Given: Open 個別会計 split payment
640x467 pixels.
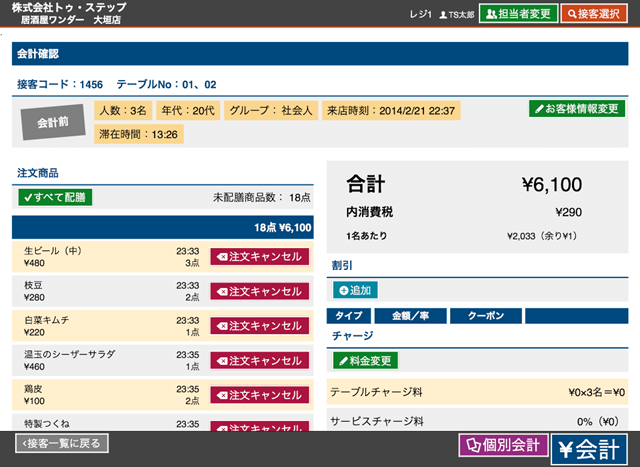Looking at the screenshot, I should pyautogui.click(x=502, y=446).
